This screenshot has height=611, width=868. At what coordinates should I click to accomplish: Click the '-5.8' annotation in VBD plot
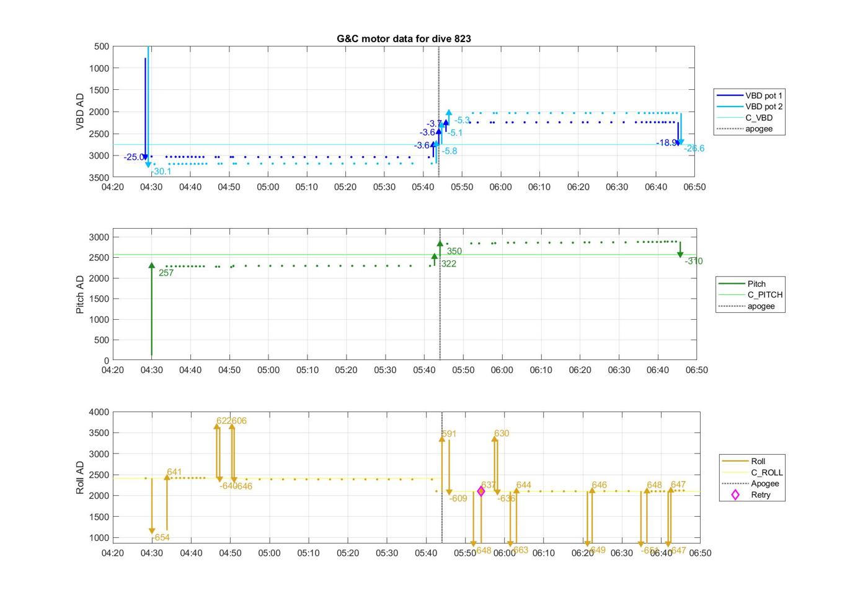[449, 151]
